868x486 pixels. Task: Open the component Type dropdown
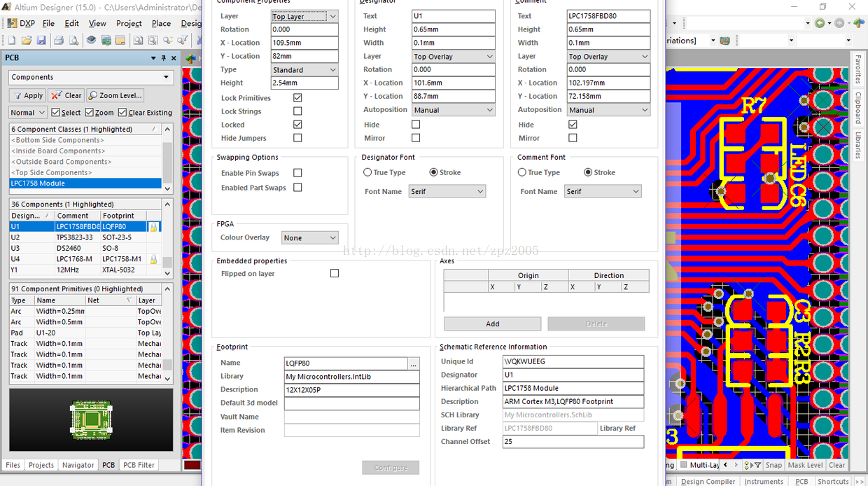coord(305,70)
